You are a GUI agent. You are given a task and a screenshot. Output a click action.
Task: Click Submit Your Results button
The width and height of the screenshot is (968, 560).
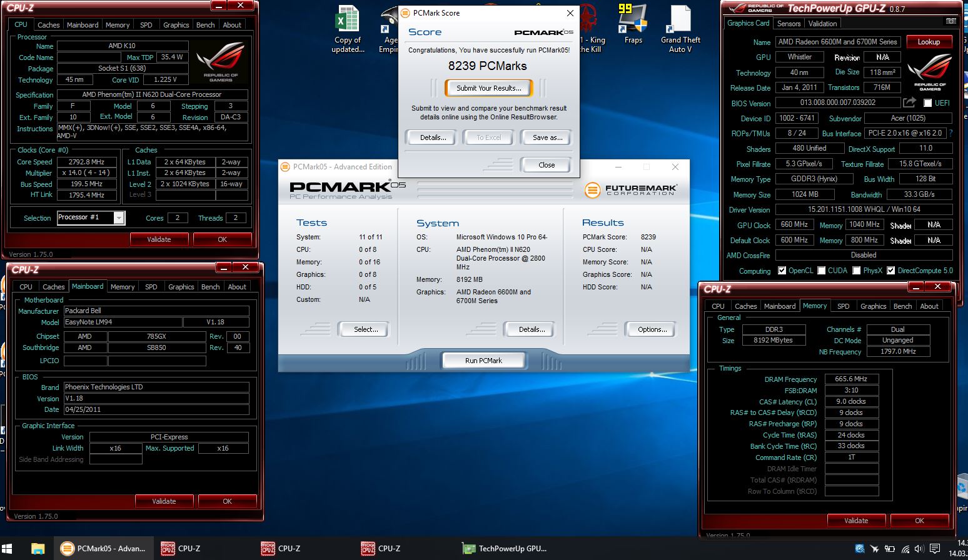tap(488, 88)
